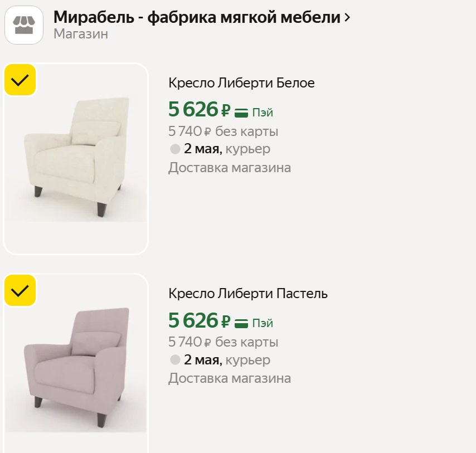476x453 pixels.
Task: Click 2 мая courier date for white armchair
Action: 203,149
